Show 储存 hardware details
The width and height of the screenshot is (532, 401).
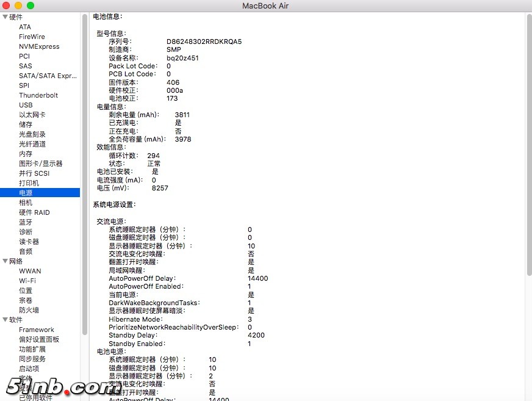pyautogui.click(x=26, y=125)
